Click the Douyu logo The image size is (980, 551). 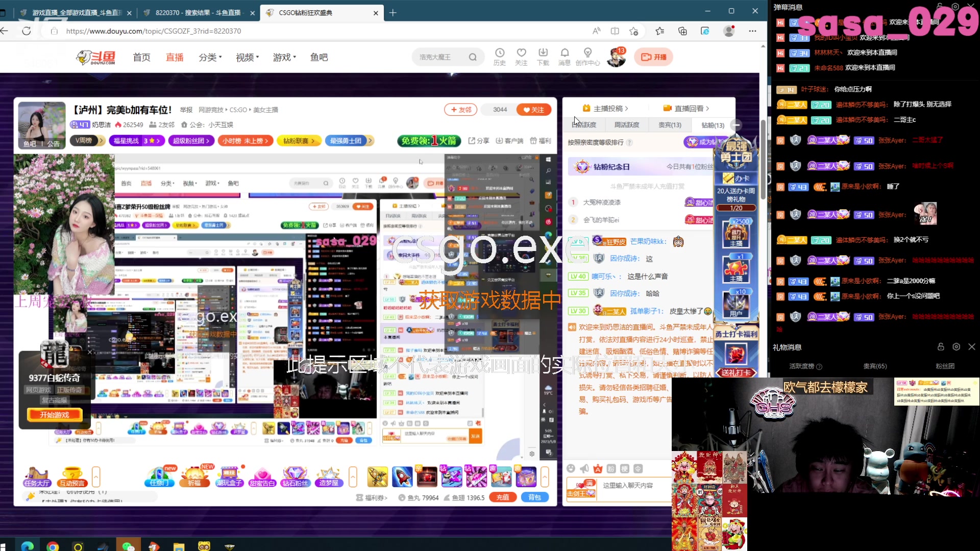tap(96, 57)
